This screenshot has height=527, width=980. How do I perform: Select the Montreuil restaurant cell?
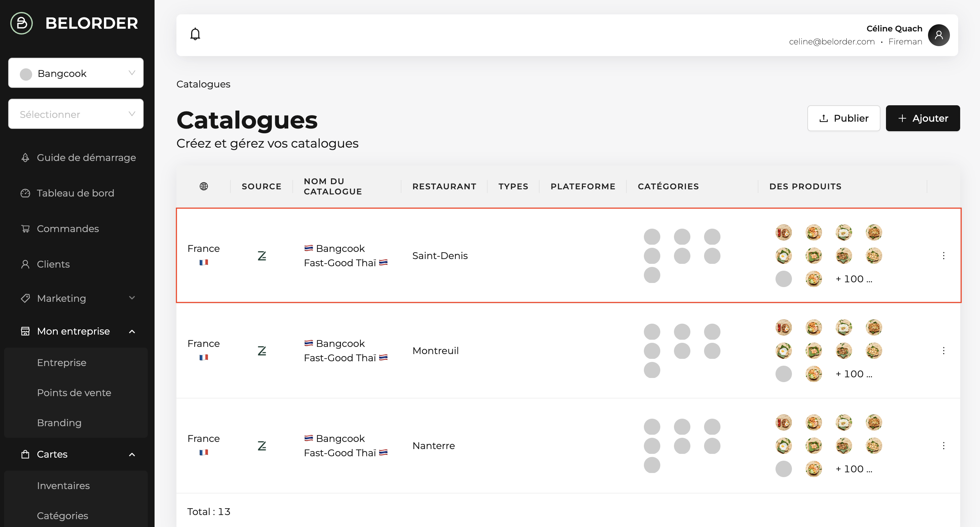pyautogui.click(x=436, y=351)
